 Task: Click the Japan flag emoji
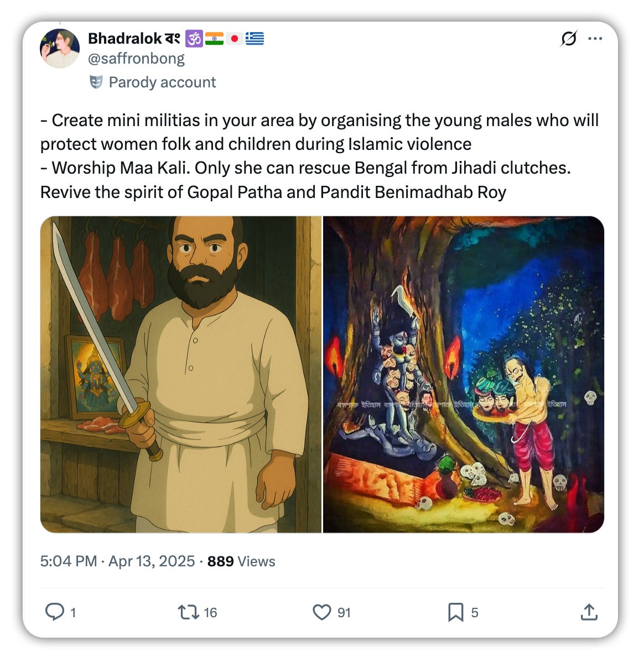tap(235, 39)
